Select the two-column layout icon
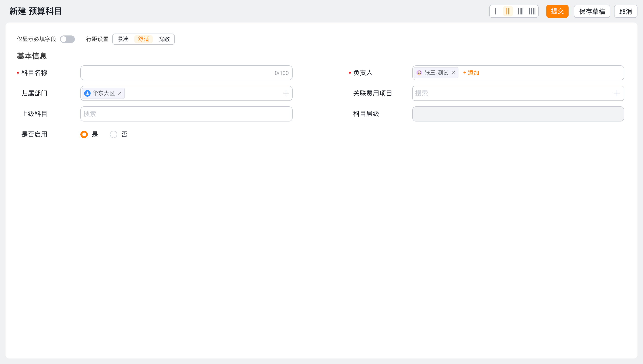This screenshot has height=364, width=643. point(508,11)
